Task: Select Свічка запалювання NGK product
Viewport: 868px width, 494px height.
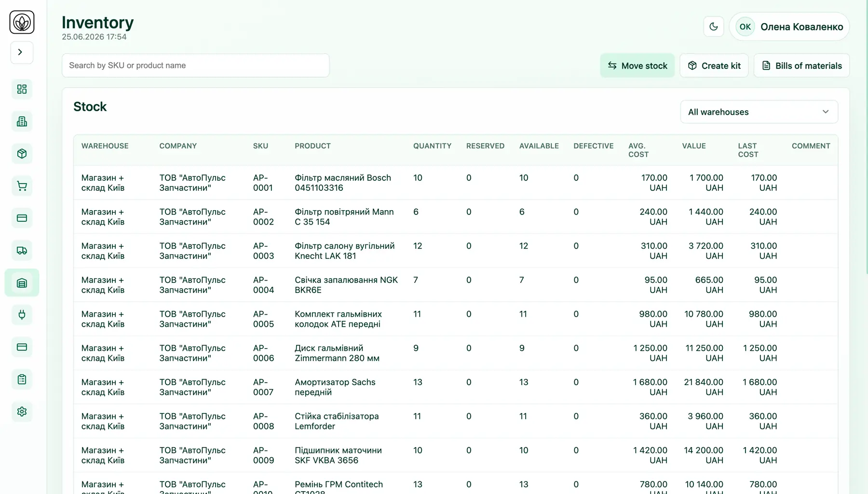Action: 346,285
